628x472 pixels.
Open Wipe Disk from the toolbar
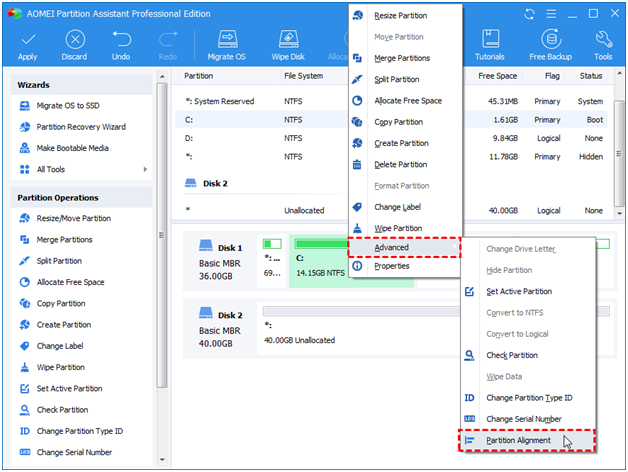click(288, 45)
